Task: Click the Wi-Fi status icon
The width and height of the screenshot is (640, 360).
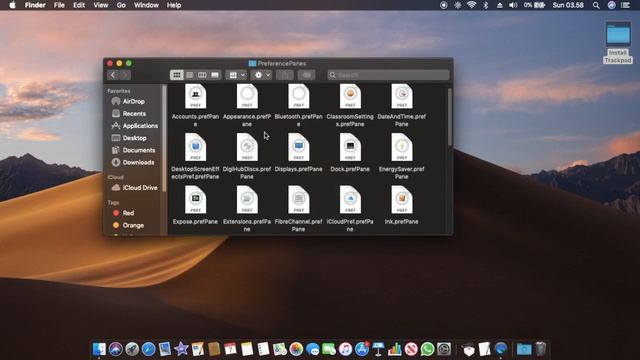Action: pyautogui.click(x=471, y=5)
